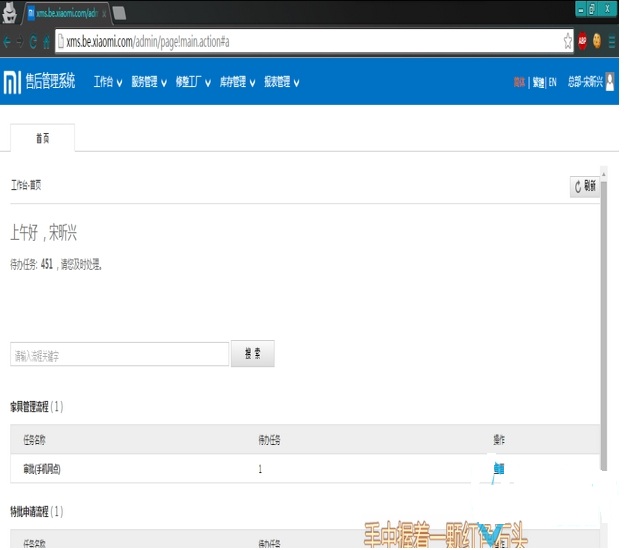627x550 pixels.
Task: Click the page vertical scrollbar
Action: click(x=604, y=326)
